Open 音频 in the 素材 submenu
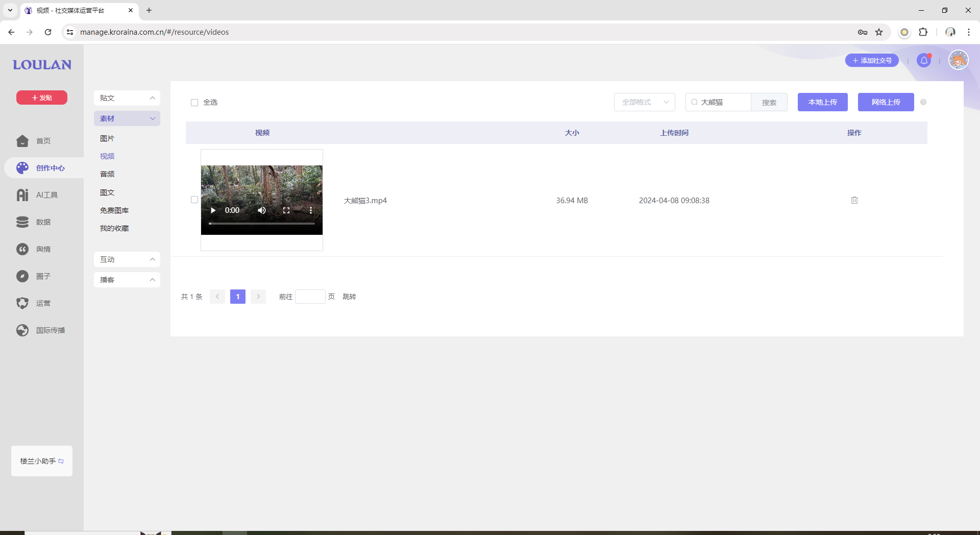980x535 pixels. [107, 174]
